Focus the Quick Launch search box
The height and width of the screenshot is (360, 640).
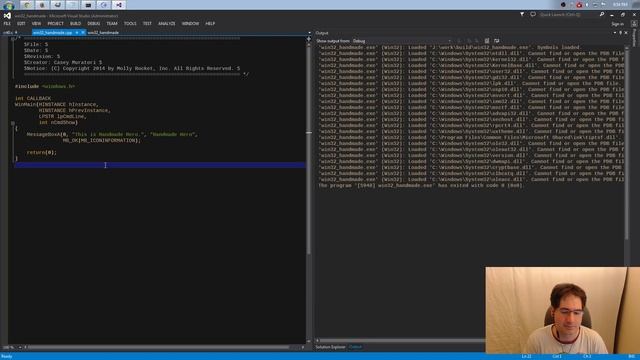coord(568,15)
